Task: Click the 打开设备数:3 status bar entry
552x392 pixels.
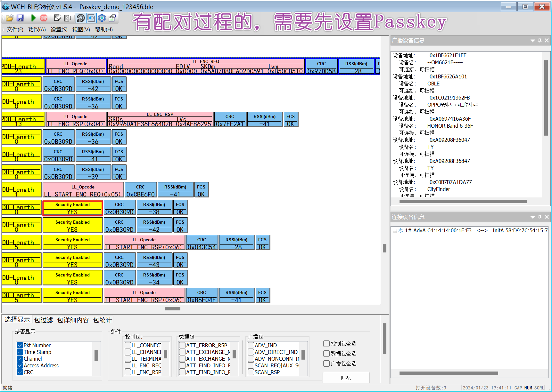Action: (x=431, y=388)
